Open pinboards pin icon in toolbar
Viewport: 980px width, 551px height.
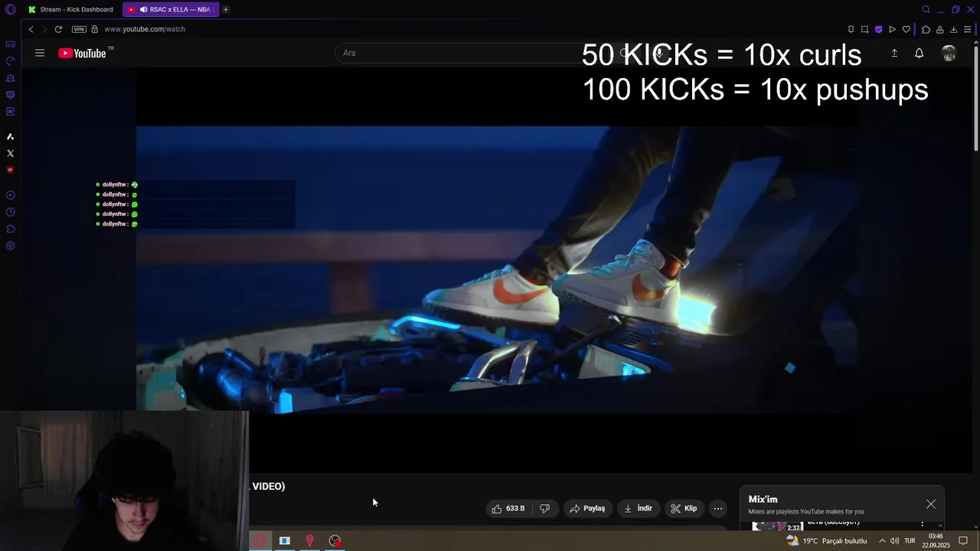click(851, 29)
